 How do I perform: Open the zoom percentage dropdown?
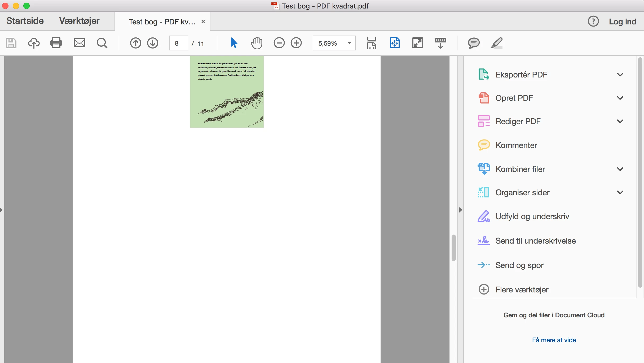coord(350,43)
